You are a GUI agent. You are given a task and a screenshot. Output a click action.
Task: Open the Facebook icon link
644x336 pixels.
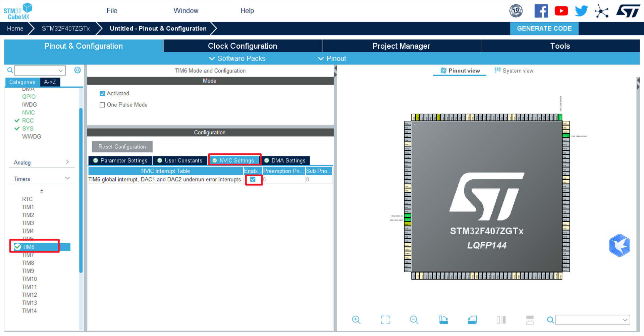pyautogui.click(x=541, y=11)
